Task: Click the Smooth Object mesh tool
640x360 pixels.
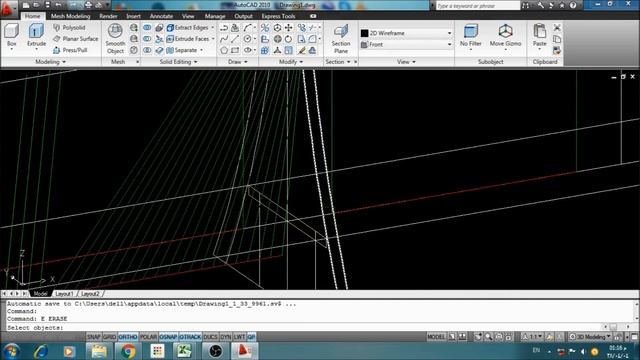Action: click(x=115, y=39)
